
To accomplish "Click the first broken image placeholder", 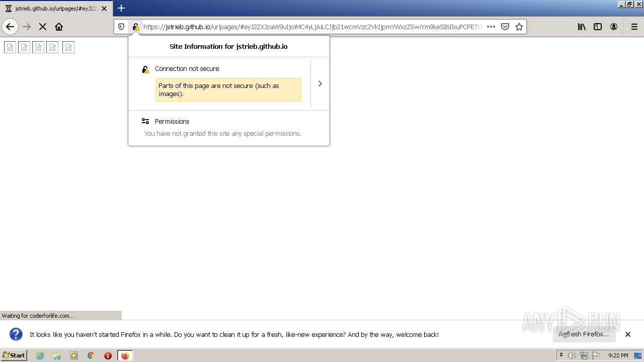I will (10, 47).
